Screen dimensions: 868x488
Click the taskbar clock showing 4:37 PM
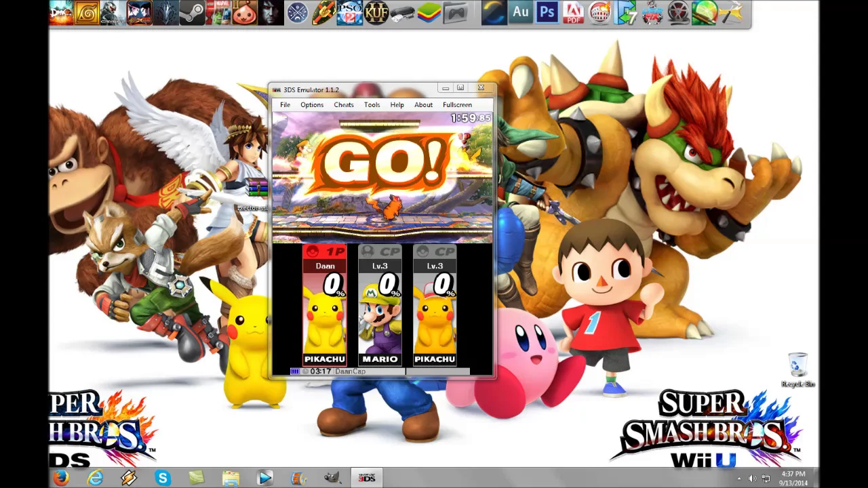(x=793, y=479)
